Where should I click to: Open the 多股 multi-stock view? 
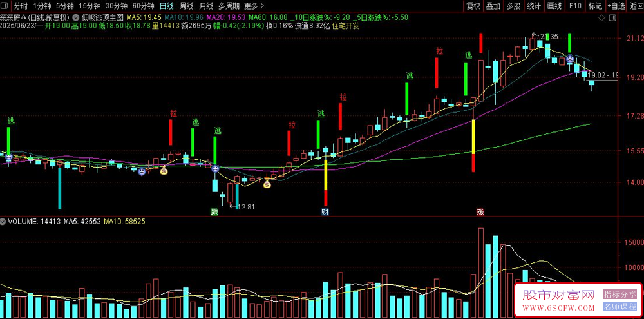tap(513, 6)
